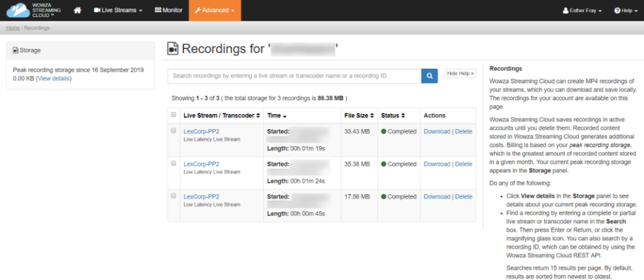Click the Length 00h 01m 19s text
The image size is (644, 280).
tap(296, 148)
